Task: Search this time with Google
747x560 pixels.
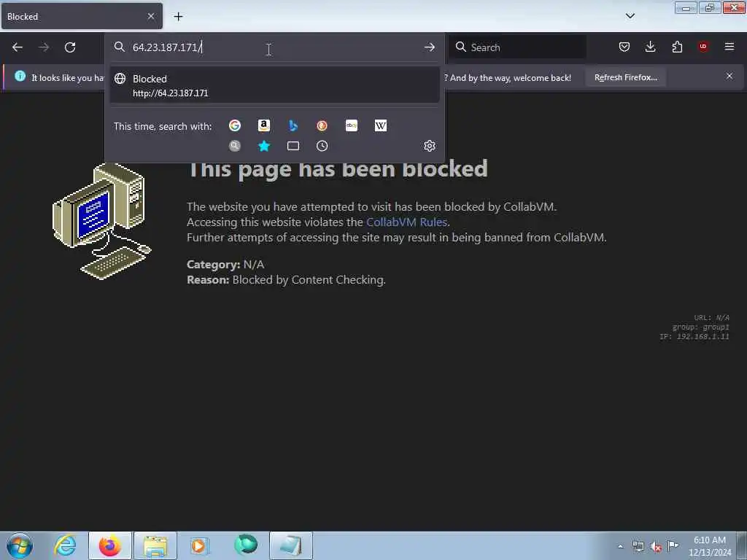Action: (x=235, y=125)
